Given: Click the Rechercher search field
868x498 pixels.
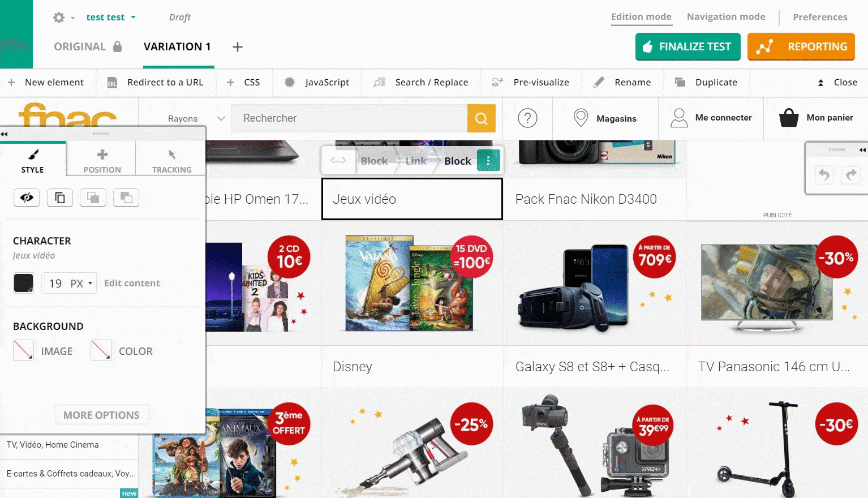Looking at the screenshot, I should 350,118.
